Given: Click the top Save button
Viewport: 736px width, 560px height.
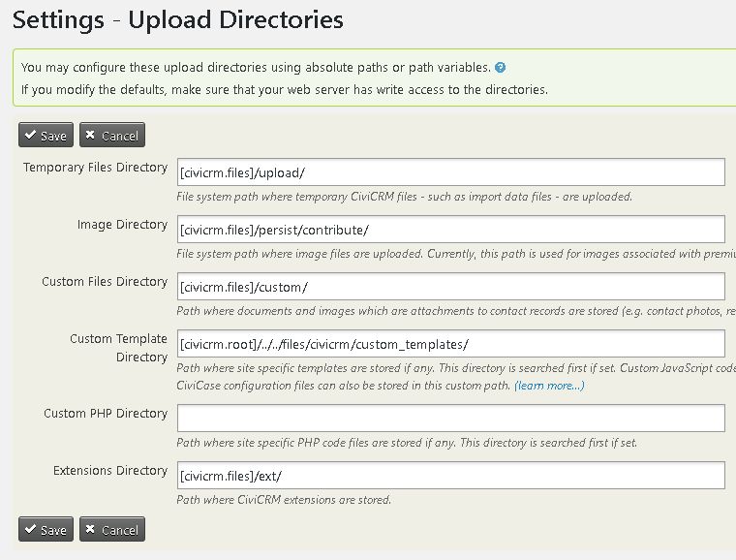Looking at the screenshot, I should pos(46,136).
